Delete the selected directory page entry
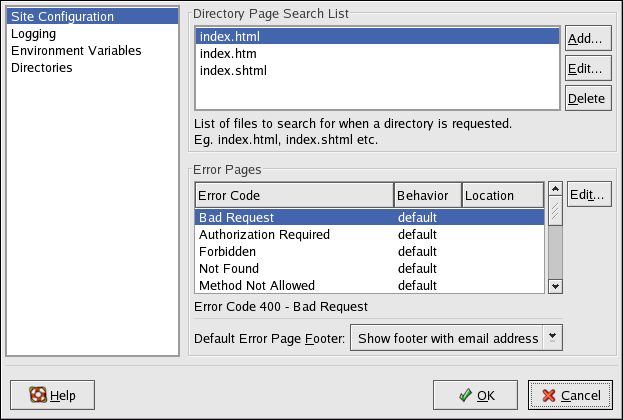The width and height of the screenshot is (623, 420). tap(588, 98)
